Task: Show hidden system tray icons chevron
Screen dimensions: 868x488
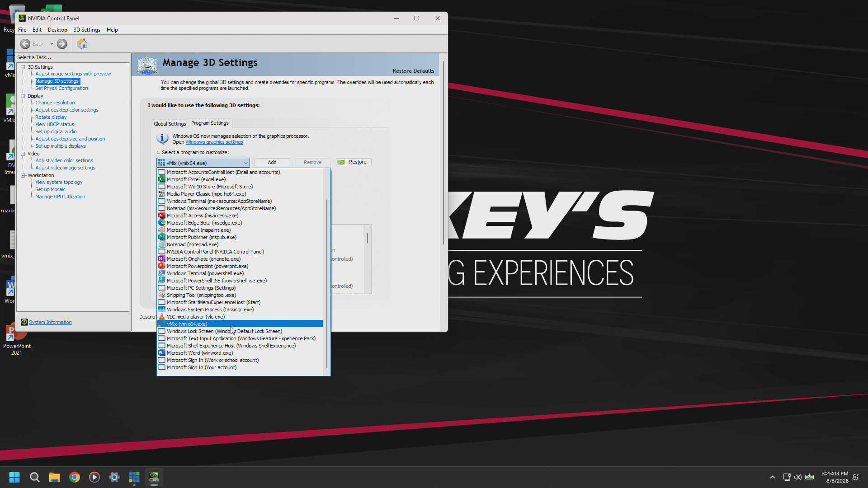Action: point(773,477)
